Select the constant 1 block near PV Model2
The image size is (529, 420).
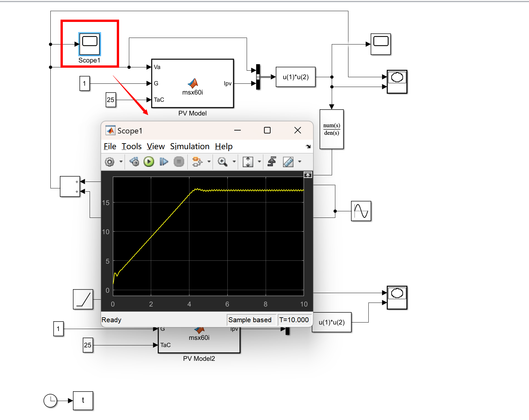pos(58,329)
